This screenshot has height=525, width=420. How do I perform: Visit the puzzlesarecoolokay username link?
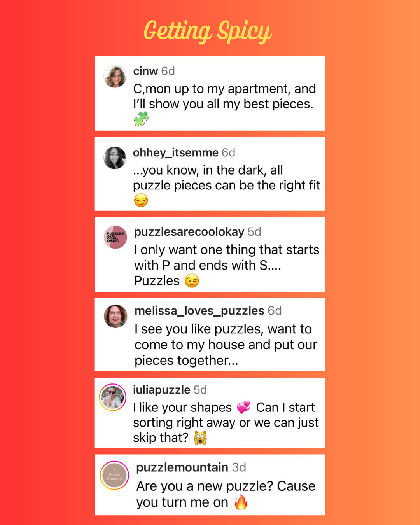pos(189,232)
